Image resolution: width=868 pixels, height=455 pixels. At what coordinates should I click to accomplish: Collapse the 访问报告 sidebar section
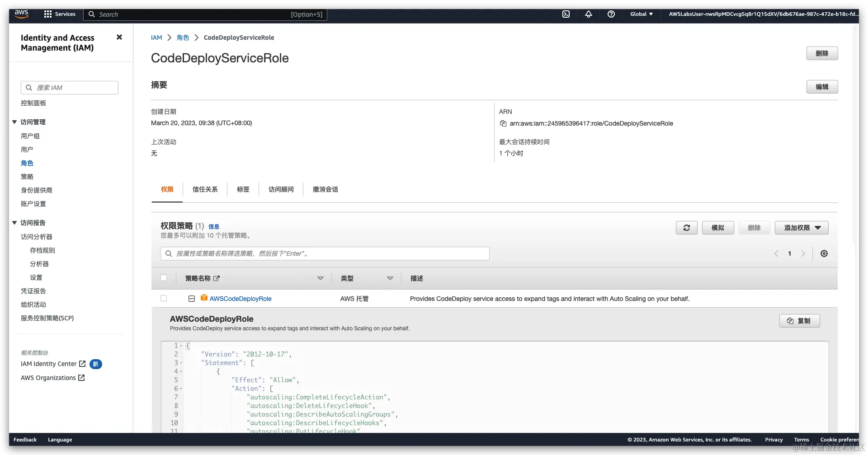[14, 223]
